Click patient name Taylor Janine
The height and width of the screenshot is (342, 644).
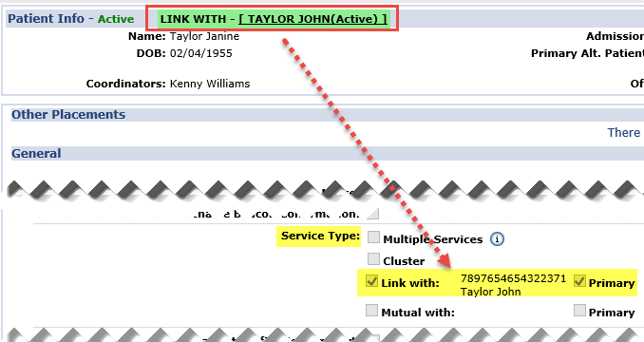204,36
